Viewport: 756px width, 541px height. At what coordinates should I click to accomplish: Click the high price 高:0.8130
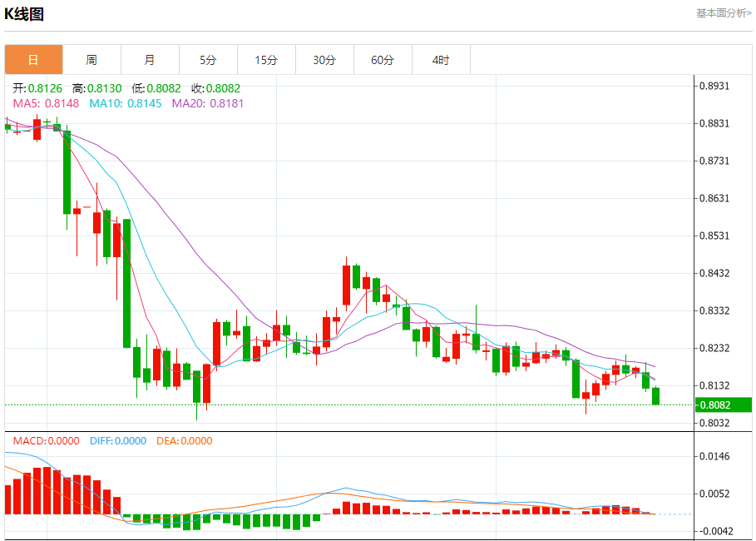pos(97,88)
